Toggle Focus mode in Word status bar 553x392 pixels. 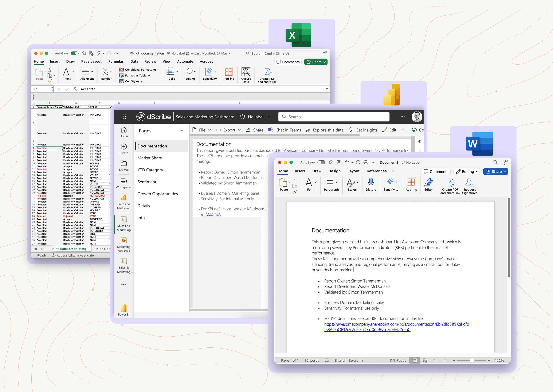point(398,360)
